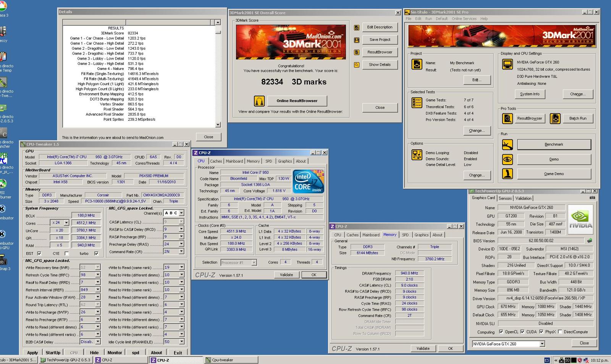
Task: Open the CPU-Z Processor #1 selection dropdown
Action: click(254, 262)
